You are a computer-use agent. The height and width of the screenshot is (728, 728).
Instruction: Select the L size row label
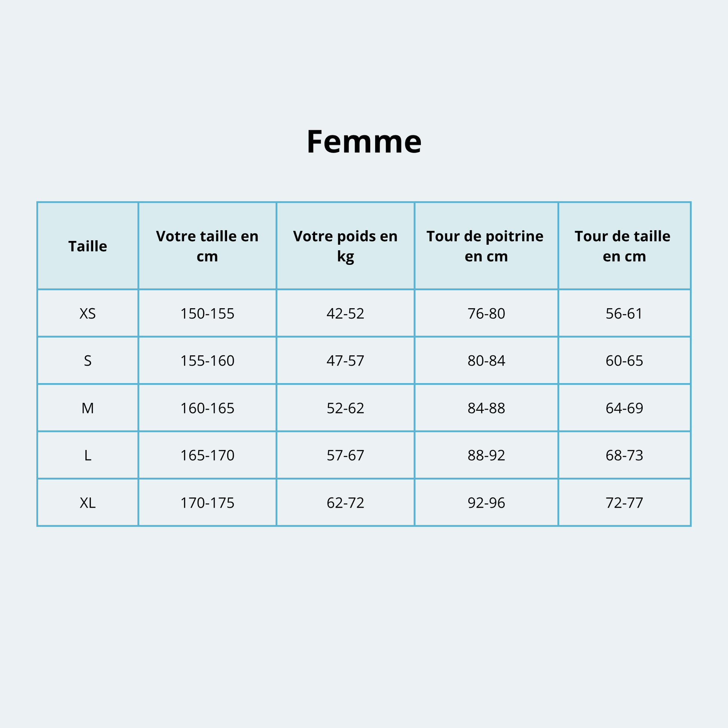[x=88, y=456]
